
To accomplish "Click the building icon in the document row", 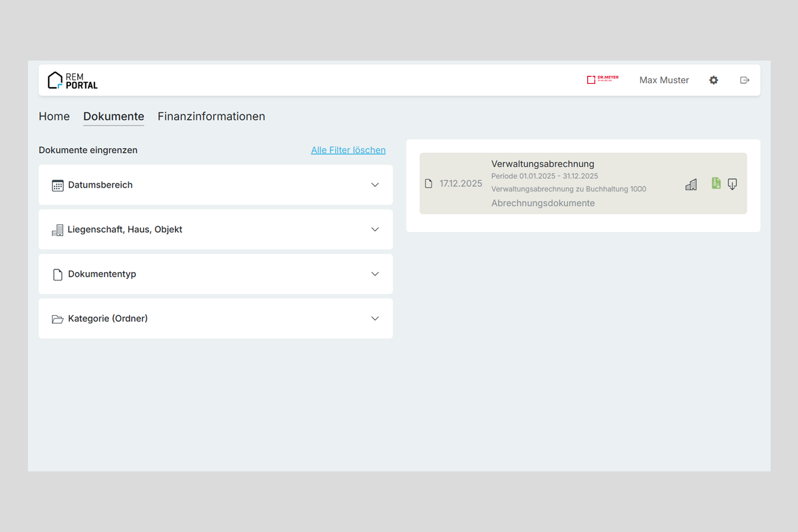I will coord(691,184).
